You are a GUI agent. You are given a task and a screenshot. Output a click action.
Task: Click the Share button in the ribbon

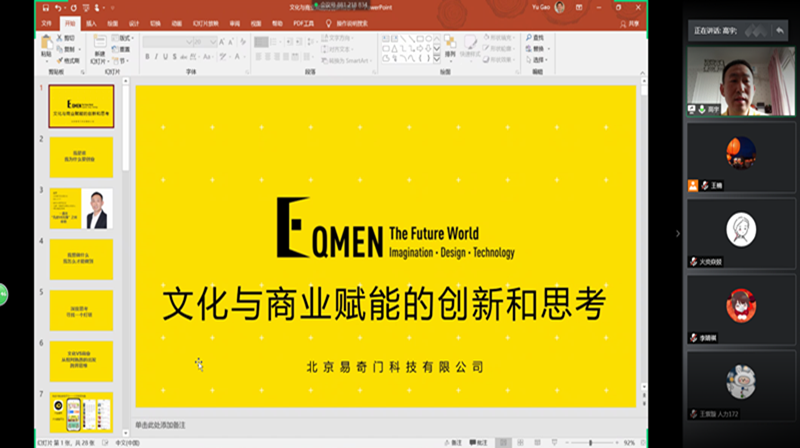pos(628,22)
